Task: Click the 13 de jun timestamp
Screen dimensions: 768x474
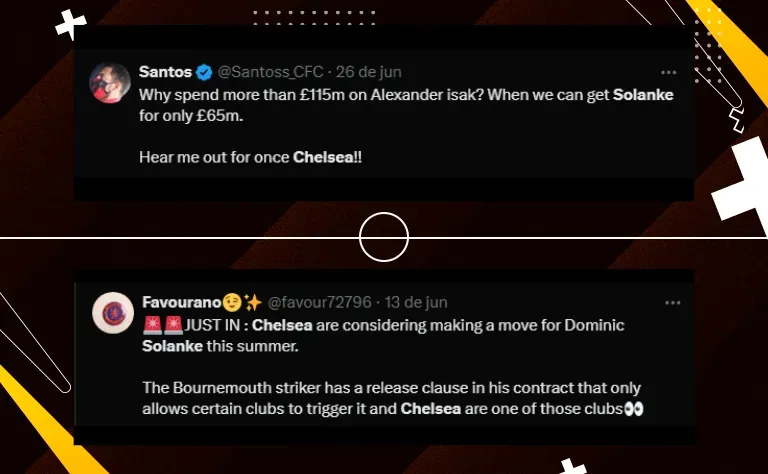Action: [x=416, y=302]
